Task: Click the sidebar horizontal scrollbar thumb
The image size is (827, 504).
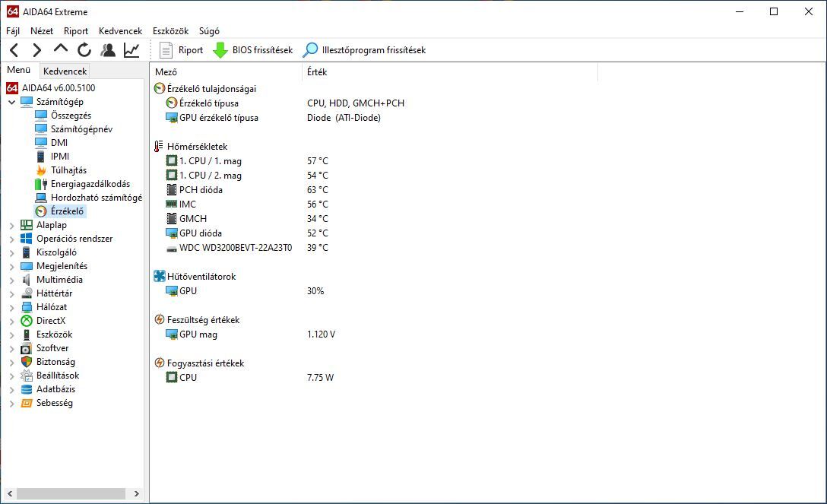Action: pos(71,494)
